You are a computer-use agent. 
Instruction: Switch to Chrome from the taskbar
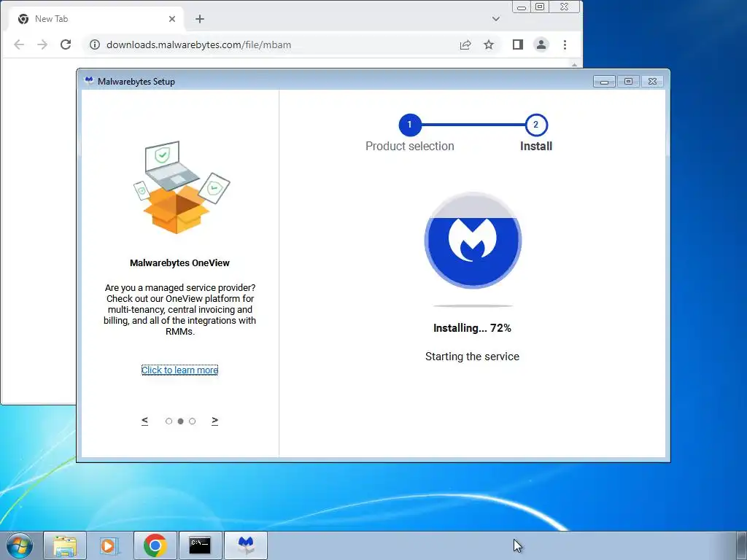[x=155, y=545]
